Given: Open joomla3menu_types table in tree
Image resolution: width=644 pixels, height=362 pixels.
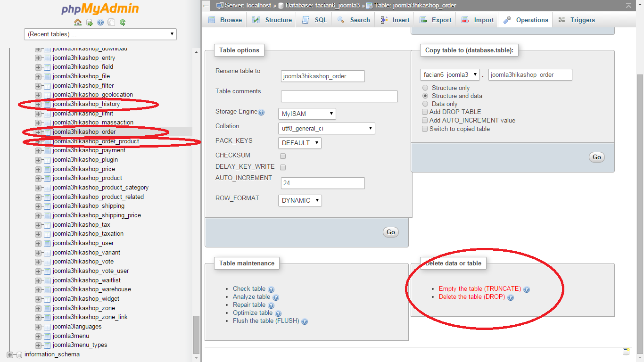Looking at the screenshot, I should click(80, 345).
